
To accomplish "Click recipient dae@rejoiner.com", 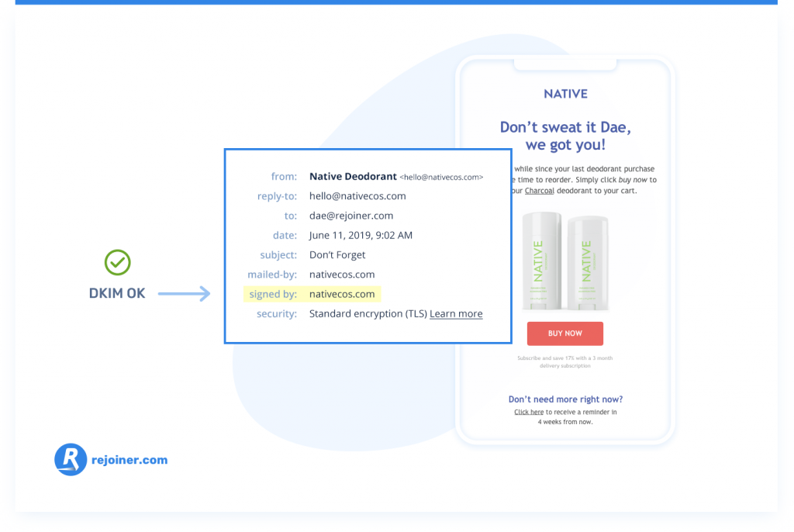I will 351,216.
